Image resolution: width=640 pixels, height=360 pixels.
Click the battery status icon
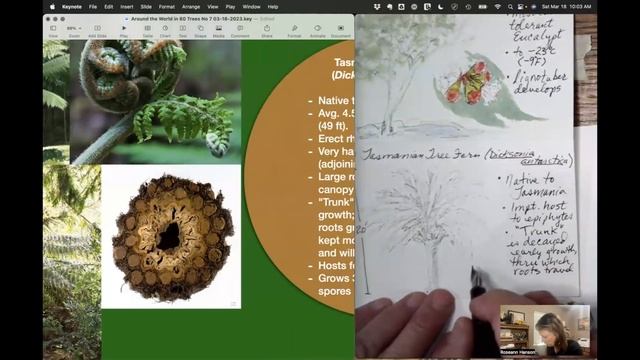tap(482, 7)
